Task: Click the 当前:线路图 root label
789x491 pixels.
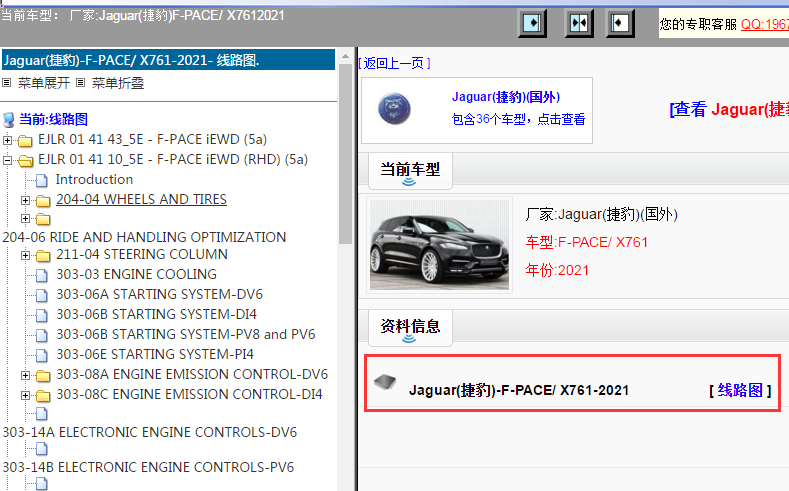Action: pos(53,120)
